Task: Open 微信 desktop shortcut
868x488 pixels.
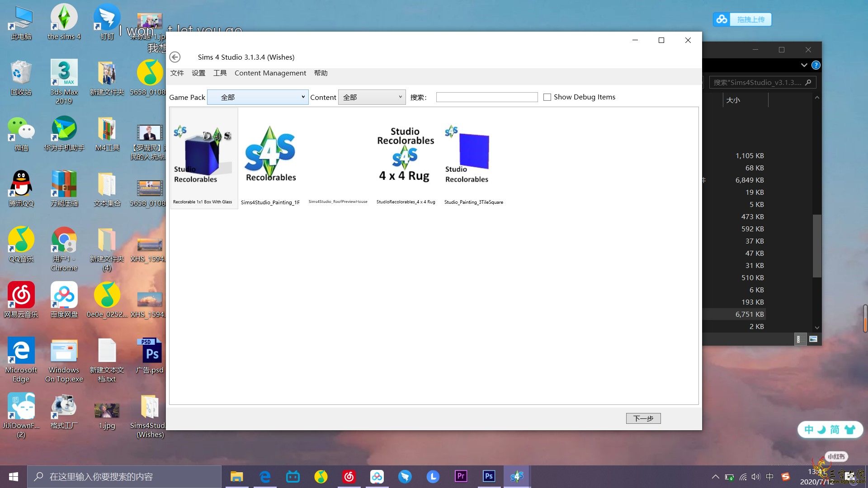Action: pos(21,134)
